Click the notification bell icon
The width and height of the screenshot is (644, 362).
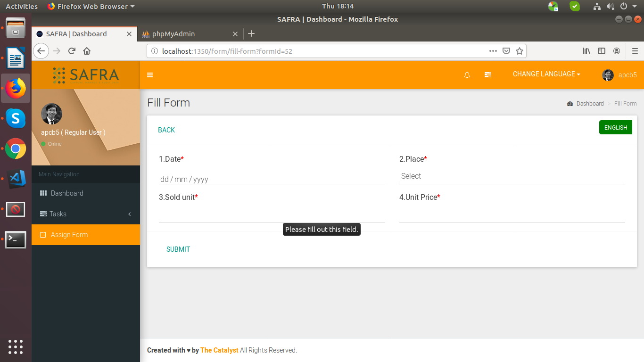[x=467, y=75]
